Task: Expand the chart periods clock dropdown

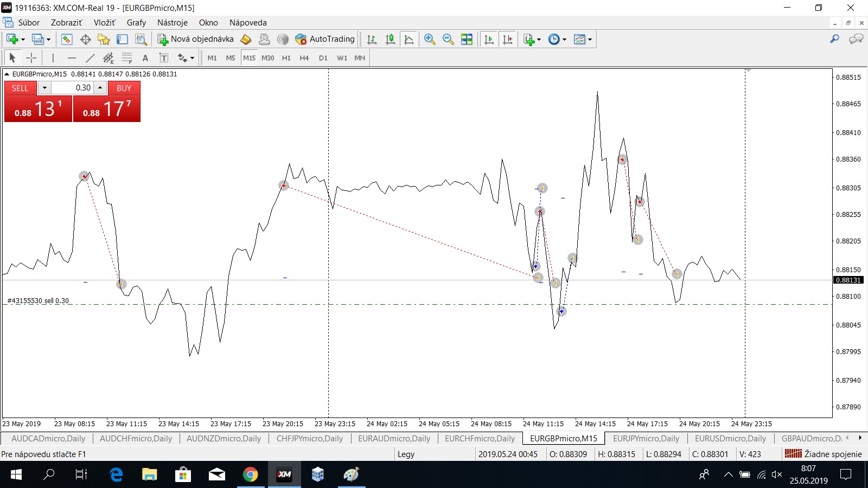Action: (x=564, y=39)
